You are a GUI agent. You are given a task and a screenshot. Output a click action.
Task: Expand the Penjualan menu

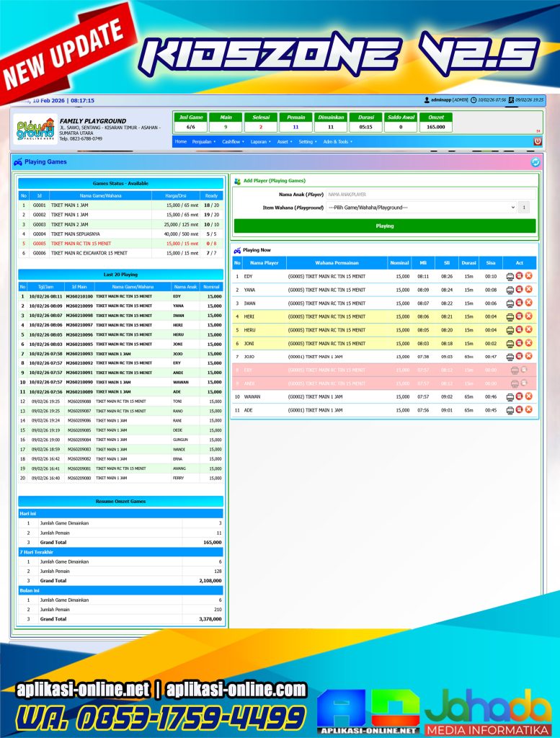tap(203, 142)
